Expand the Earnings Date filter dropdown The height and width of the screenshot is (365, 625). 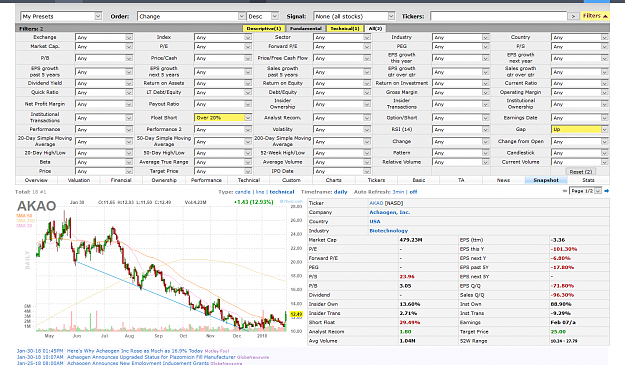pos(580,118)
